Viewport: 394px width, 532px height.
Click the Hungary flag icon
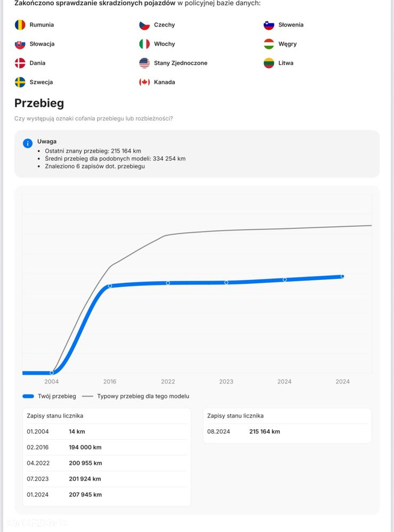269,44
